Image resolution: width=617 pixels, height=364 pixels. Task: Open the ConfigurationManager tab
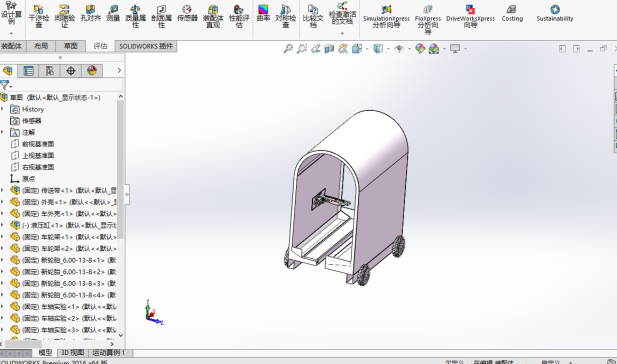click(50, 71)
